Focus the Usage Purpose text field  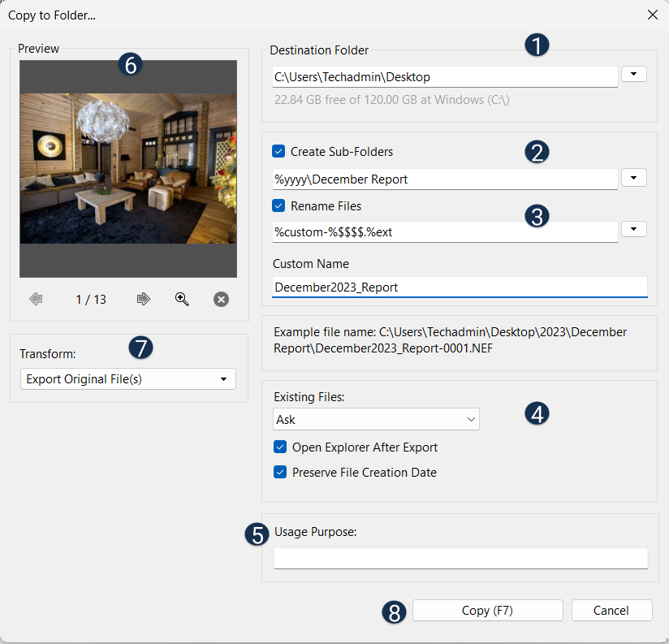pyautogui.click(x=460, y=559)
